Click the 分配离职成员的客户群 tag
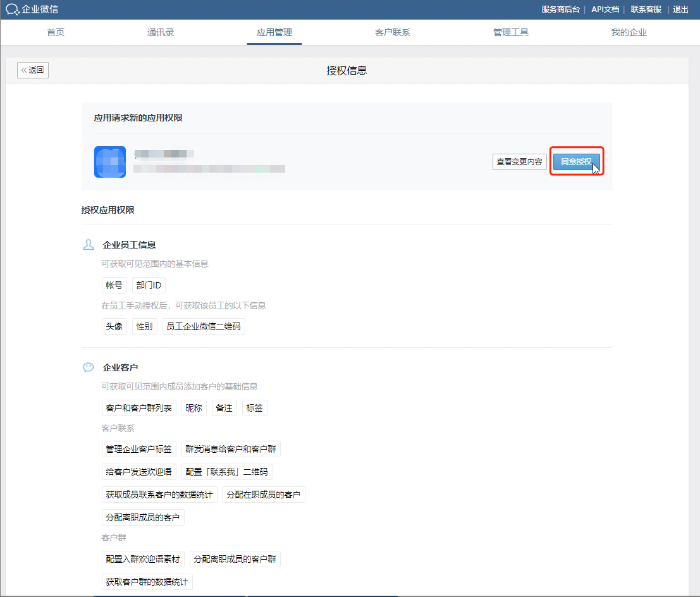Screen dimensions: 700x597 pos(235,559)
